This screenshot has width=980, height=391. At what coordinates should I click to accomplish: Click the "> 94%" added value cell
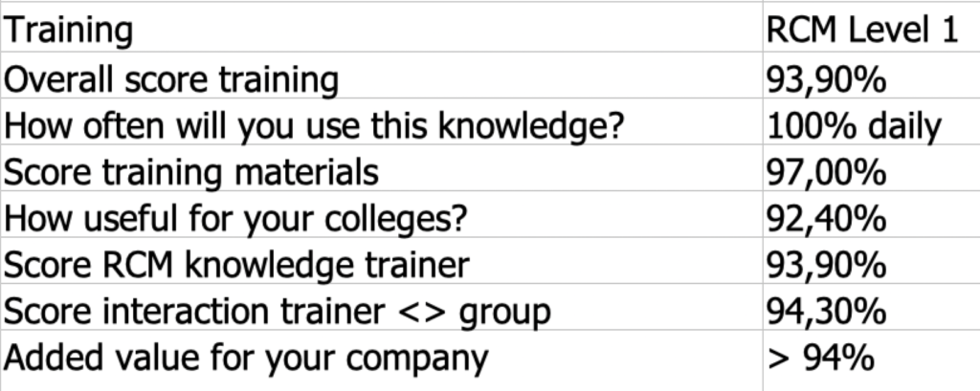(820, 358)
